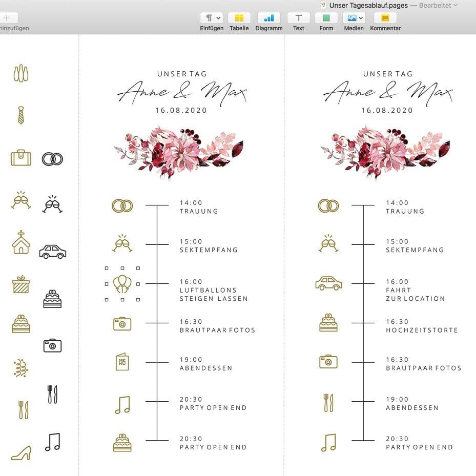Add a text box with the Text tool
Image resolution: width=476 pixels, height=476 pixels.
298,18
